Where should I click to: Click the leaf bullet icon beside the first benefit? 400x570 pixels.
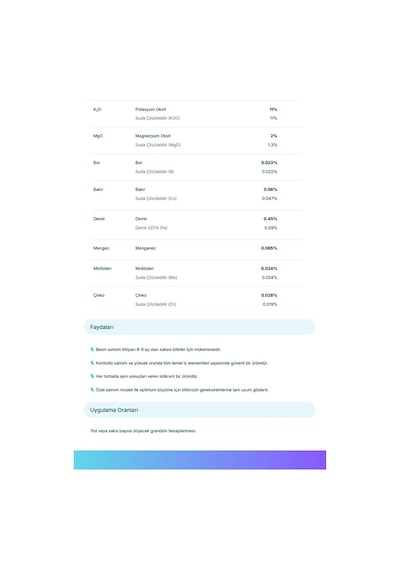click(x=92, y=349)
